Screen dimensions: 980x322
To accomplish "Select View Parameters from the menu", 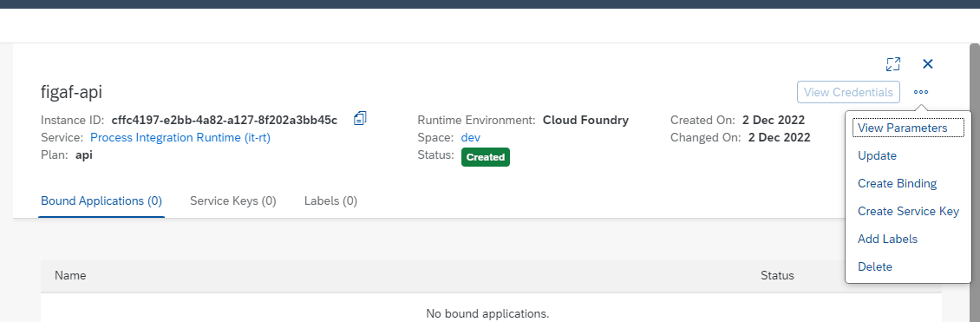I will pyautogui.click(x=903, y=128).
